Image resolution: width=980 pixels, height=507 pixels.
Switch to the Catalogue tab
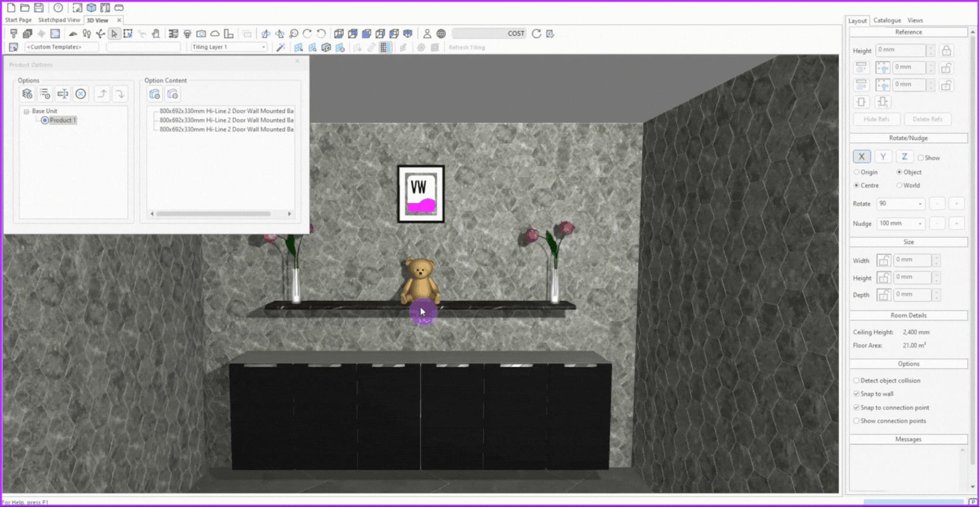pyautogui.click(x=887, y=20)
